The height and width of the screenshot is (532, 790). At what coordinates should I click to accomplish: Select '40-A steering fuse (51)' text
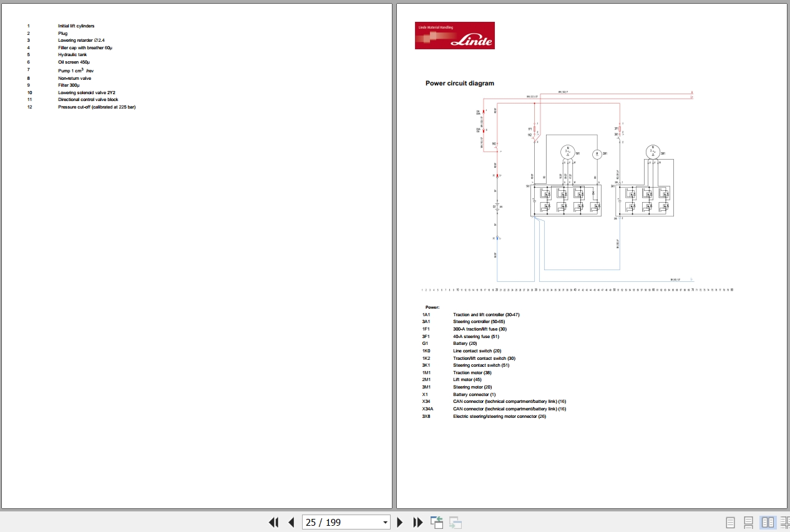tap(476, 336)
